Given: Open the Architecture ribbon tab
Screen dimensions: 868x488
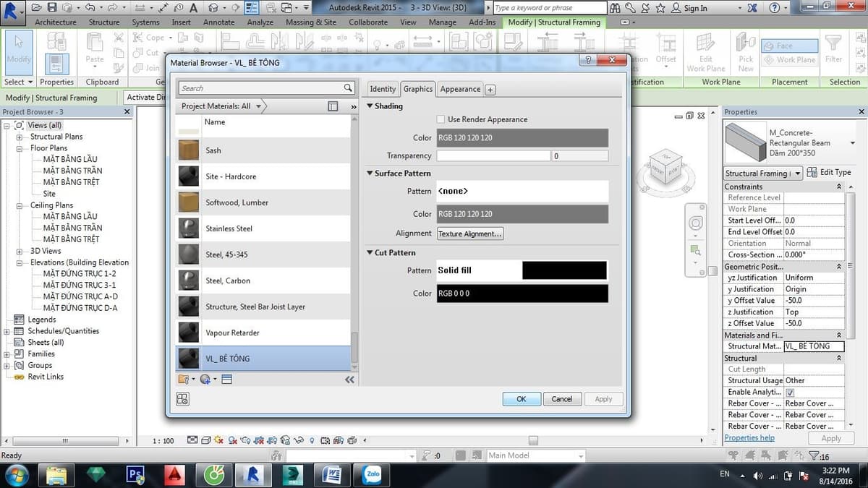Looking at the screenshot, I should pos(56,22).
